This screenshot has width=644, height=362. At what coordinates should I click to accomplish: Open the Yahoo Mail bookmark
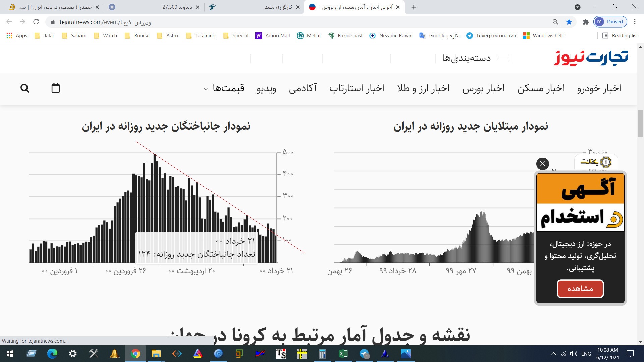273,36
